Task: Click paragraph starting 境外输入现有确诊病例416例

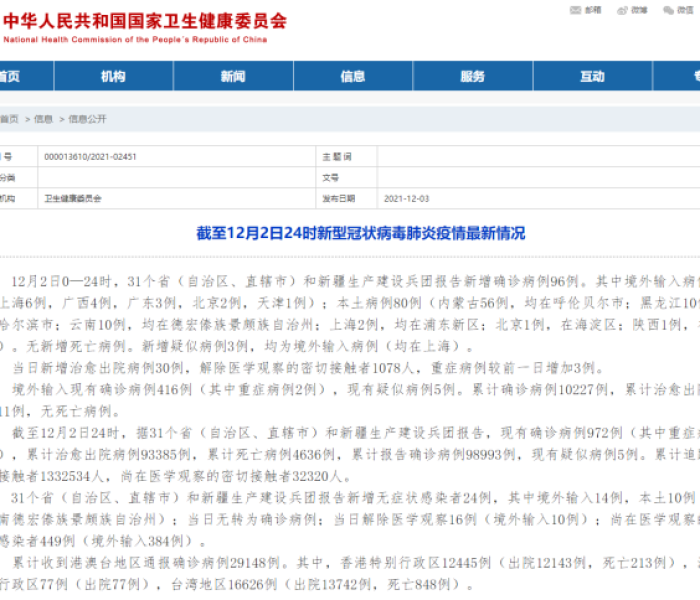Action: click(350, 400)
